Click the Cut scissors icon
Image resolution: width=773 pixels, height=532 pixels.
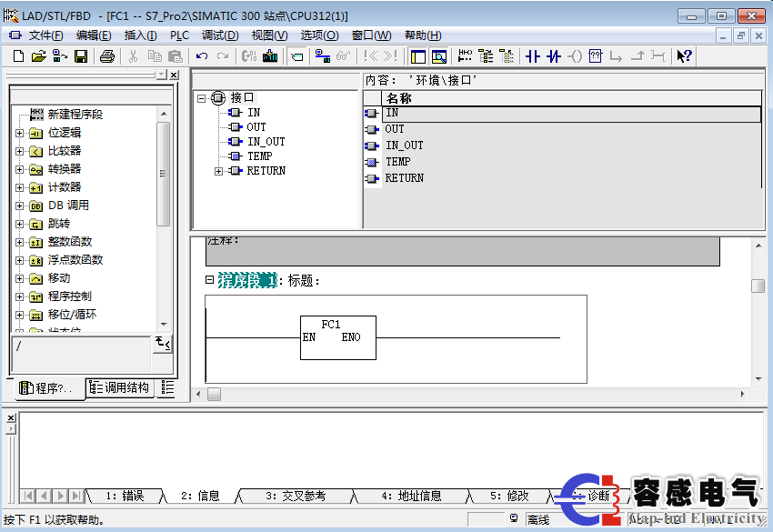click(133, 56)
